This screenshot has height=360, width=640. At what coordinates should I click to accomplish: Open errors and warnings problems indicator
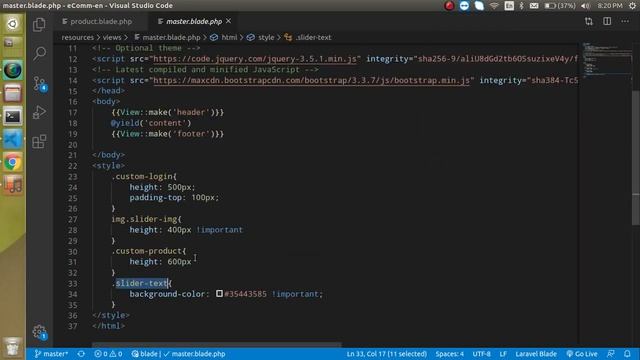tap(108, 354)
